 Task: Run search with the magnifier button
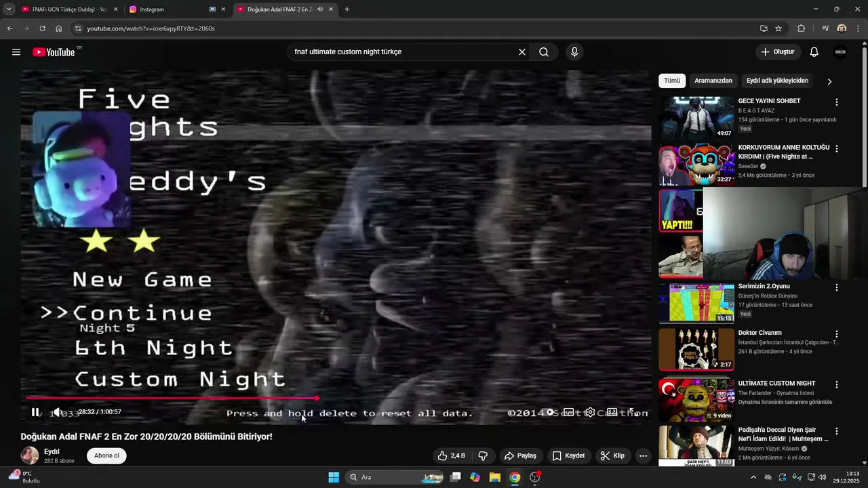click(x=544, y=52)
